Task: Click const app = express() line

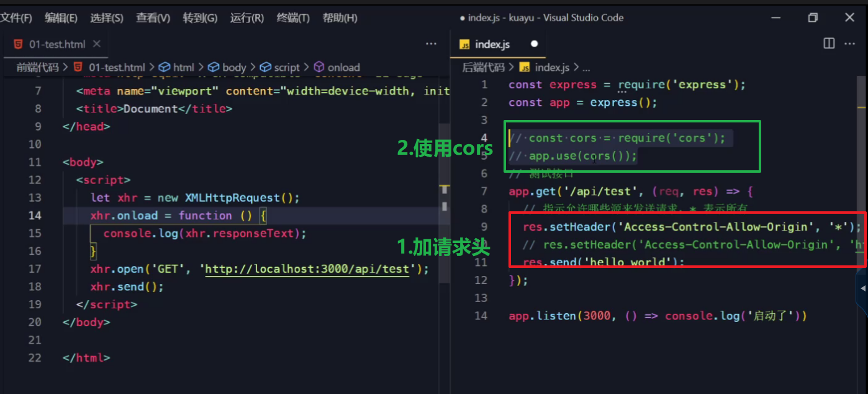Action: point(583,103)
